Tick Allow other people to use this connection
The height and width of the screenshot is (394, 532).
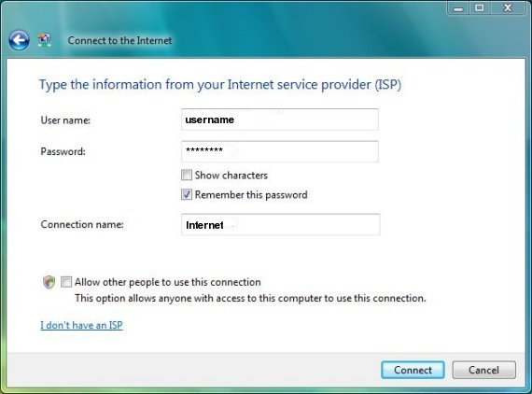coord(66,282)
